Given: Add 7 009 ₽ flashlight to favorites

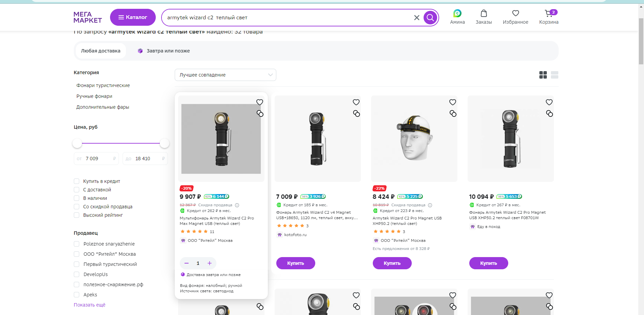Looking at the screenshot, I should tap(356, 102).
